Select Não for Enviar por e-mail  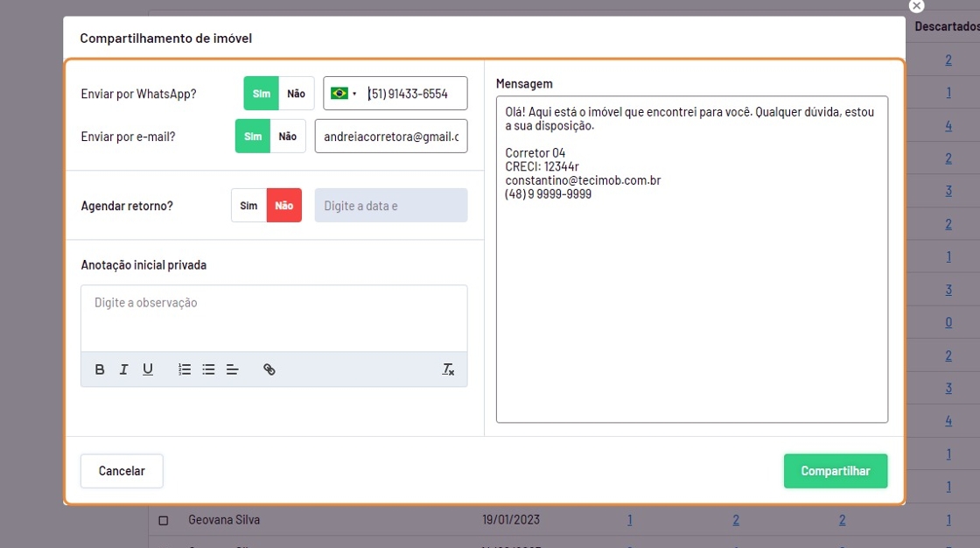click(288, 137)
